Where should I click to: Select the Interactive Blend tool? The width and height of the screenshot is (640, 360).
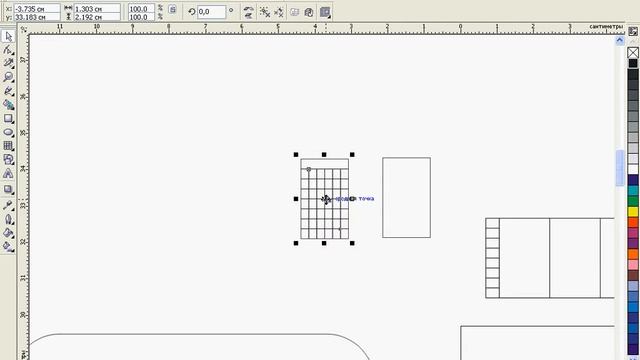click(x=8, y=189)
